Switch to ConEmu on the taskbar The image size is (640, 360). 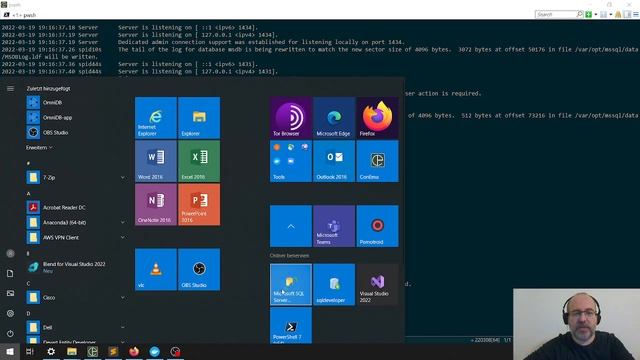[x=93, y=351]
